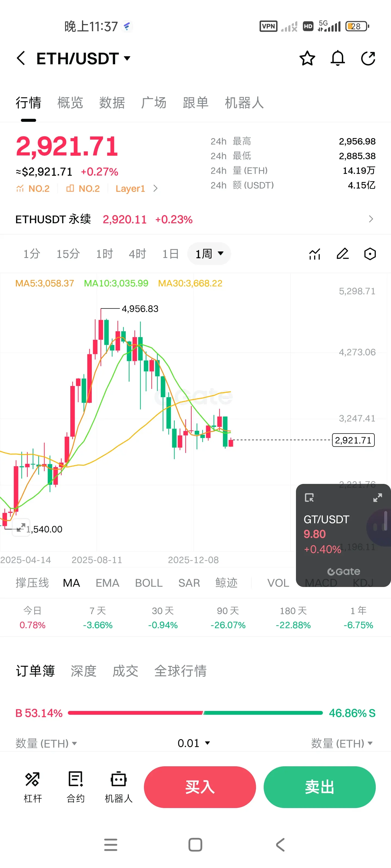The image size is (391, 868).
Task: Tap the floating widget pop-out icon
Action: click(x=309, y=498)
